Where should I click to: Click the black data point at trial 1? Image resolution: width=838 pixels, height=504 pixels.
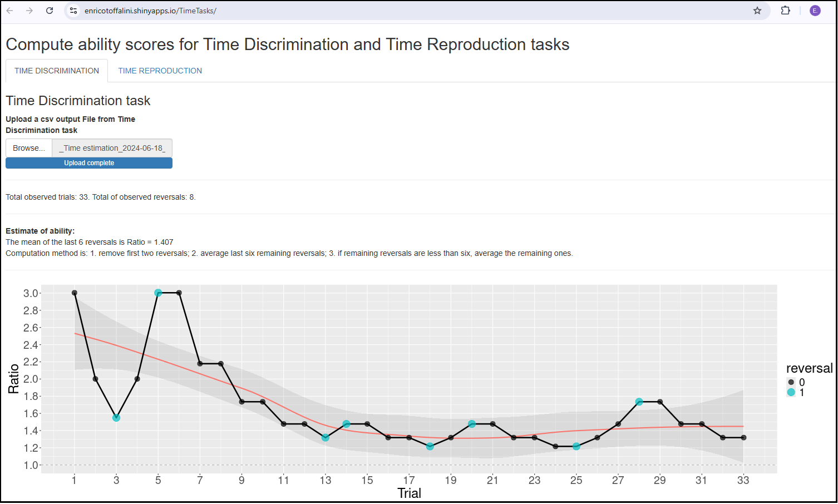[75, 293]
